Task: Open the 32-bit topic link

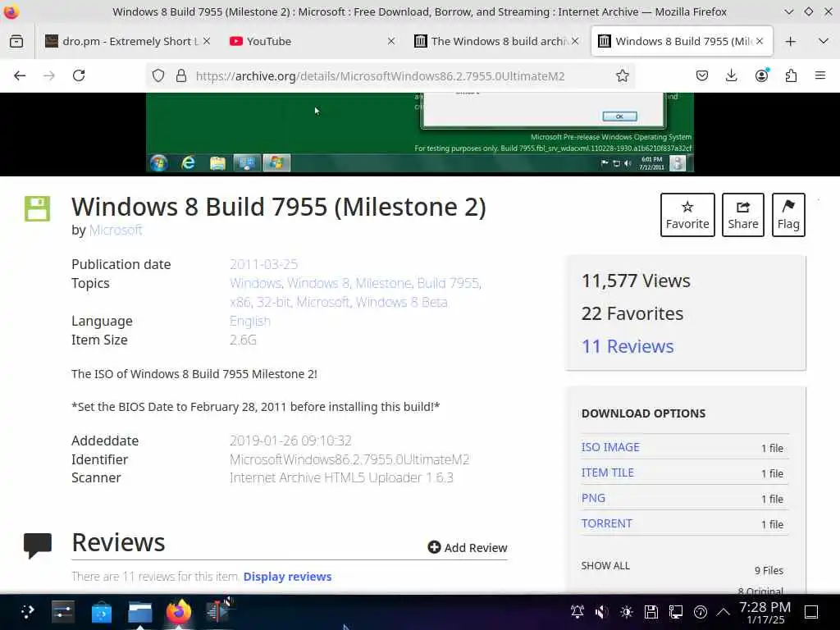Action: 273,302
